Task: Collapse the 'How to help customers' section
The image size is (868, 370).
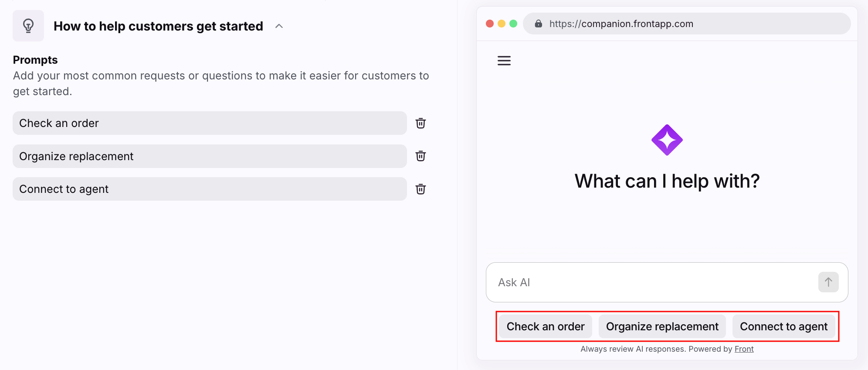Action: point(279,26)
